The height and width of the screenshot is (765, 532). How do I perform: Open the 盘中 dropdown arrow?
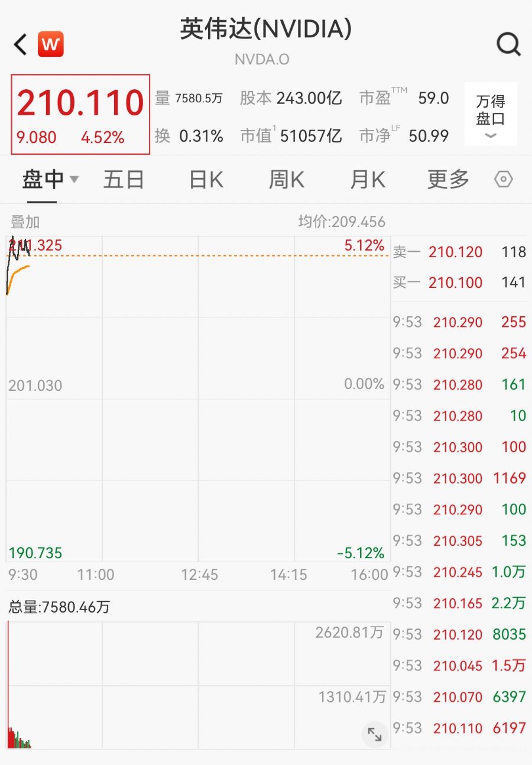coord(74,179)
